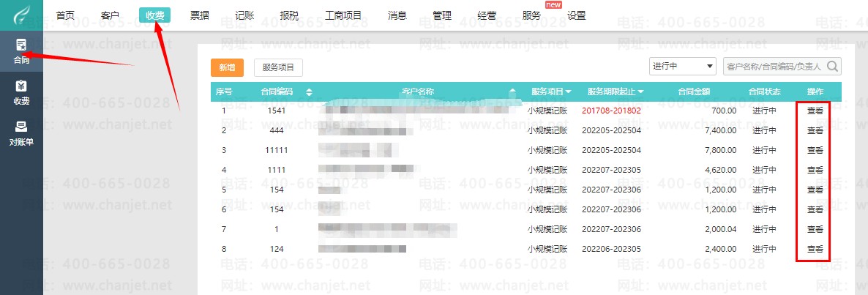Focus the 客户名称/合同编码 search field
The image size is (868, 295).
click(775, 67)
